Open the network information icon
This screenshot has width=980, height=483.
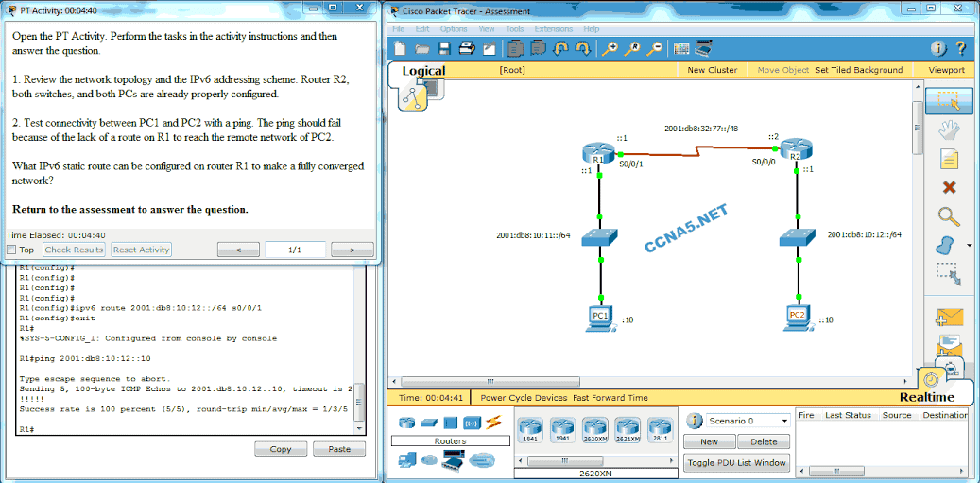pyautogui.click(x=938, y=49)
